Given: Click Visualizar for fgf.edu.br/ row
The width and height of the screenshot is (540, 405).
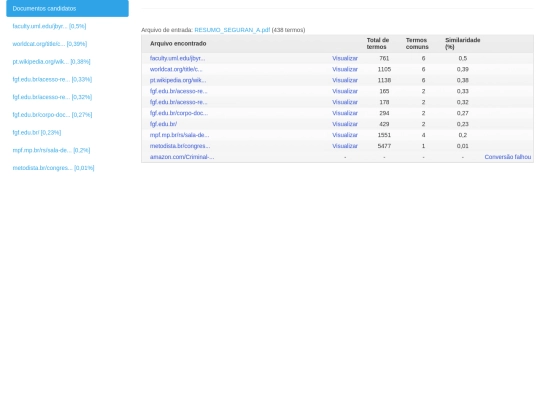Looking at the screenshot, I should click(x=345, y=124).
